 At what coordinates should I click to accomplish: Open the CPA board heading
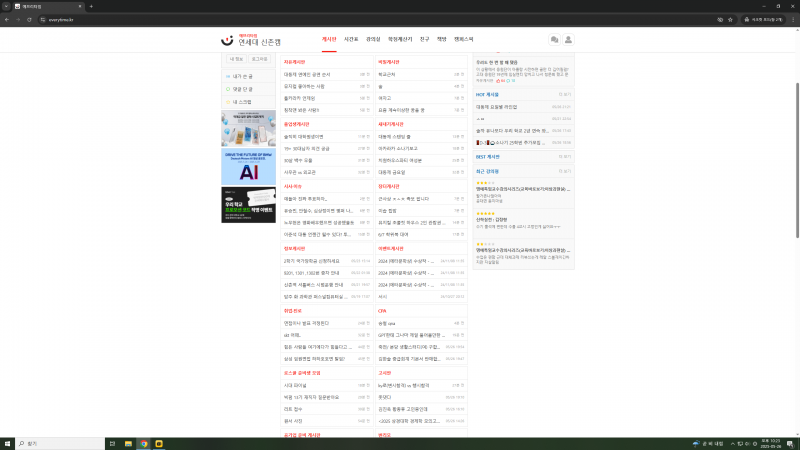pos(382,311)
